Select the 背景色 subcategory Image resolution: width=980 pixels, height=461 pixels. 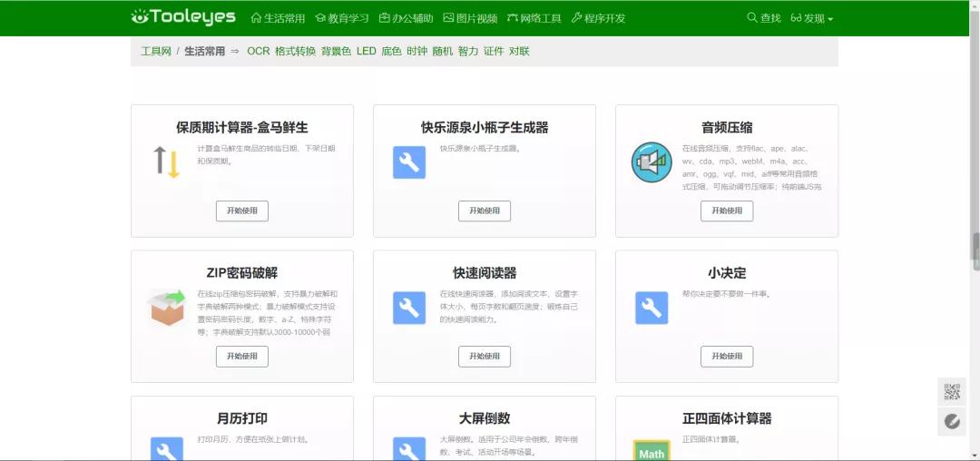pos(337,51)
